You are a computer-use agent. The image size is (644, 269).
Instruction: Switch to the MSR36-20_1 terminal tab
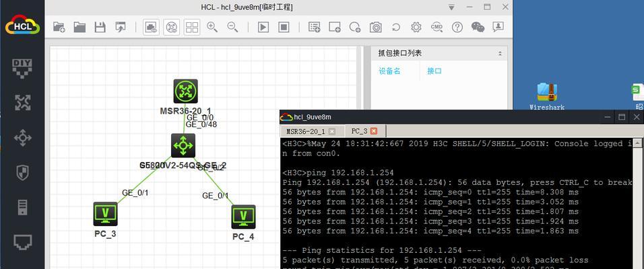tap(306, 131)
